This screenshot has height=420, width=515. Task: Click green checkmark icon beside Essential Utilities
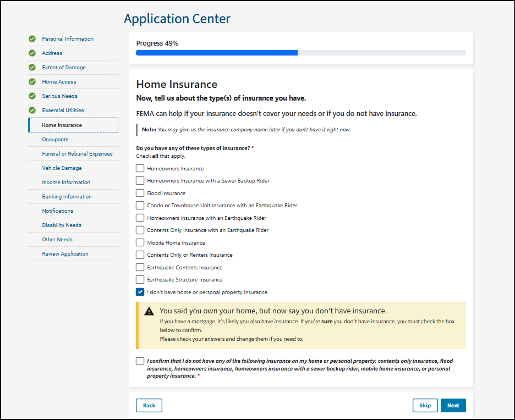(32, 110)
